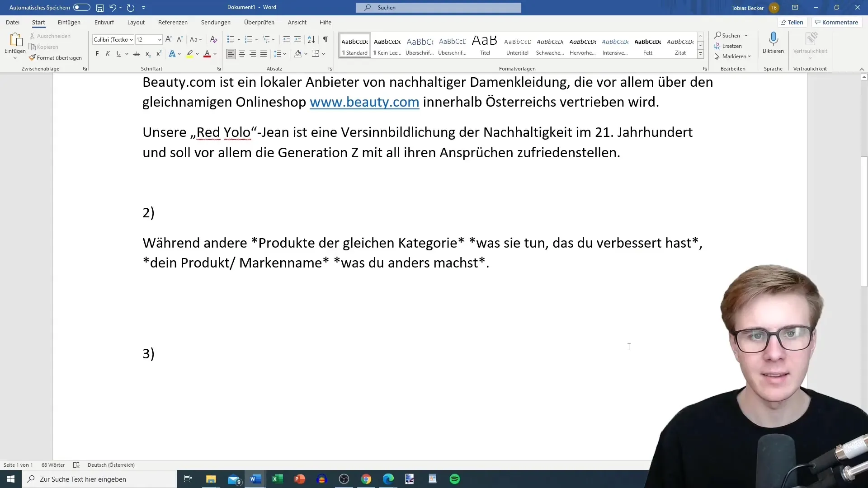The image size is (868, 488).
Task: Click Deutsch (Österreich) language in status bar
Action: click(111, 465)
